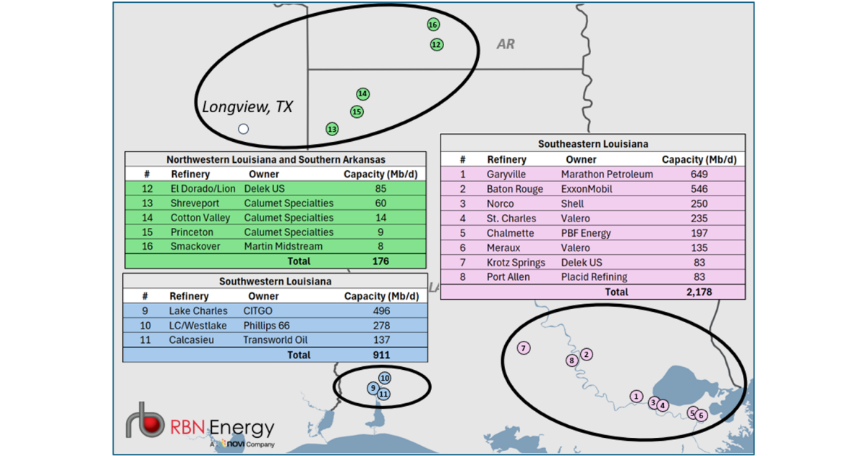The image size is (868, 456).
Task: Click the RBN Energy logo icon
Action: tap(145, 420)
